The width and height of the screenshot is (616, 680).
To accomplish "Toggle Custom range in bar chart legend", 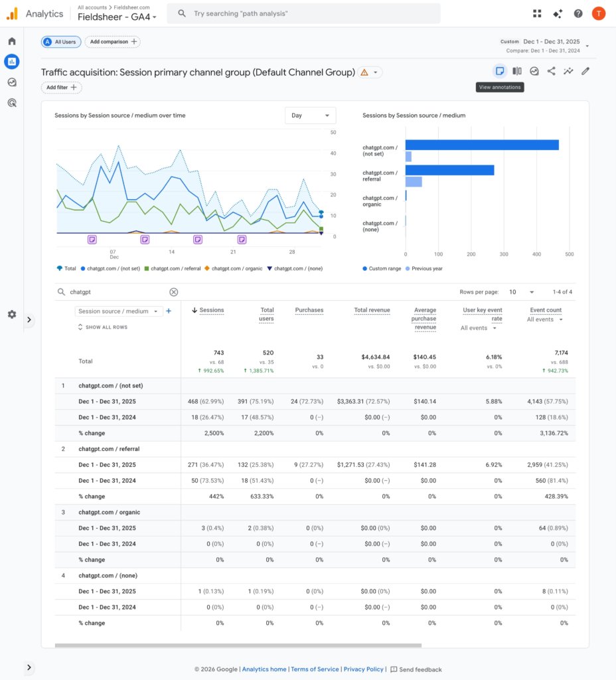I will pyautogui.click(x=382, y=268).
